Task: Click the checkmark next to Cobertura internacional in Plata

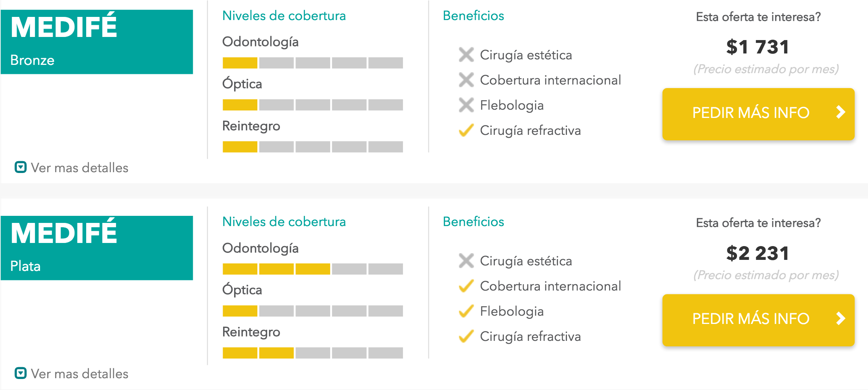Action: click(466, 286)
